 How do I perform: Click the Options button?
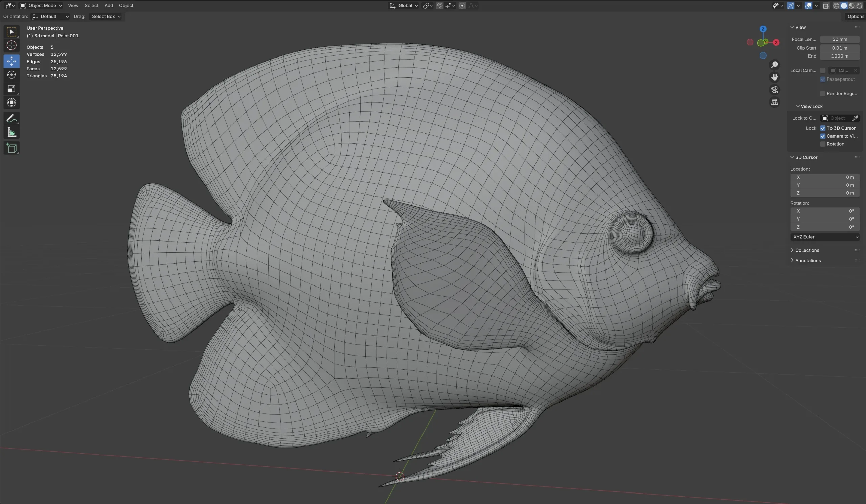[856, 16]
